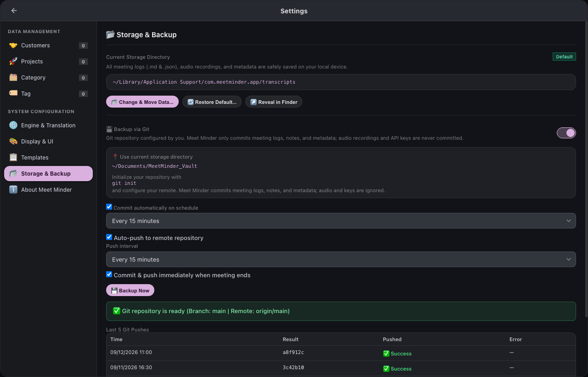
Task: Click the Git repository is ready banner text
Action: 206,311
